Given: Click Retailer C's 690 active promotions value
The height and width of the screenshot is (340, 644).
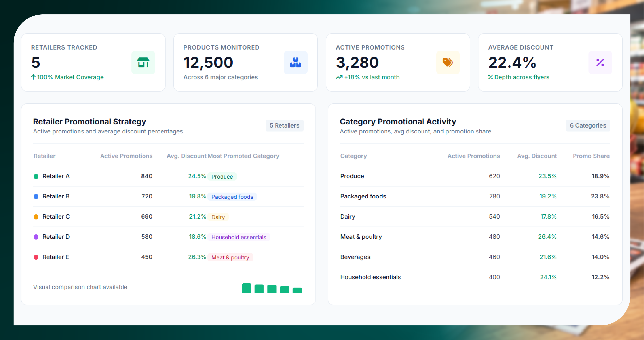Looking at the screenshot, I should 147,217.
